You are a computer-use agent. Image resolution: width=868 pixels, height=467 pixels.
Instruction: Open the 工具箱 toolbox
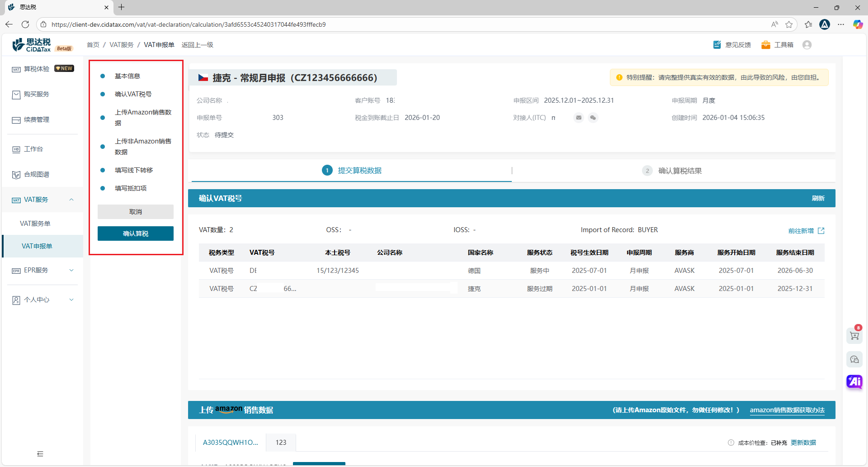pyautogui.click(x=778, y=45)
